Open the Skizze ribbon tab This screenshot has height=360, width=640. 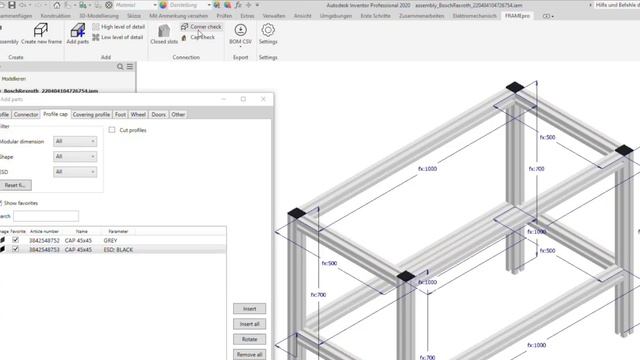coord(134,16)
